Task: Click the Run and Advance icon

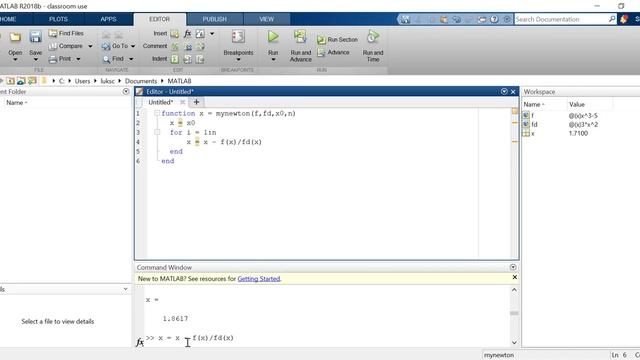Action: point(300,37)
